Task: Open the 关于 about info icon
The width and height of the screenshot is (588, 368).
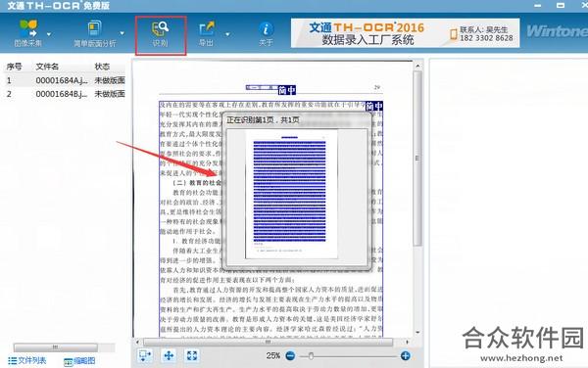Action: pos(266,33)
